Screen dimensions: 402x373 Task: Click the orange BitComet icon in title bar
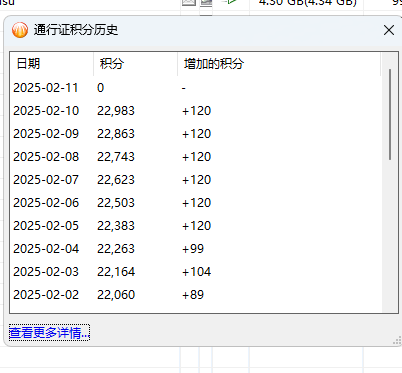pos(20,30)
